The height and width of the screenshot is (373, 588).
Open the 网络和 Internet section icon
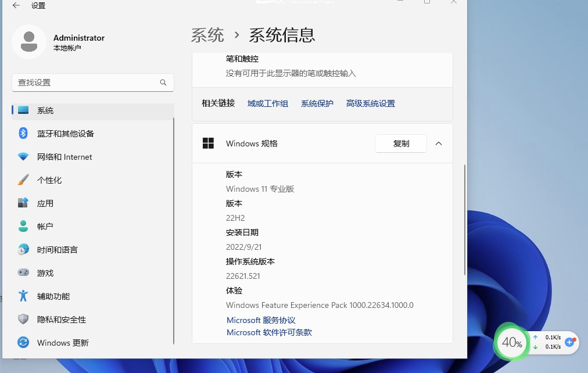click(22, 156)
